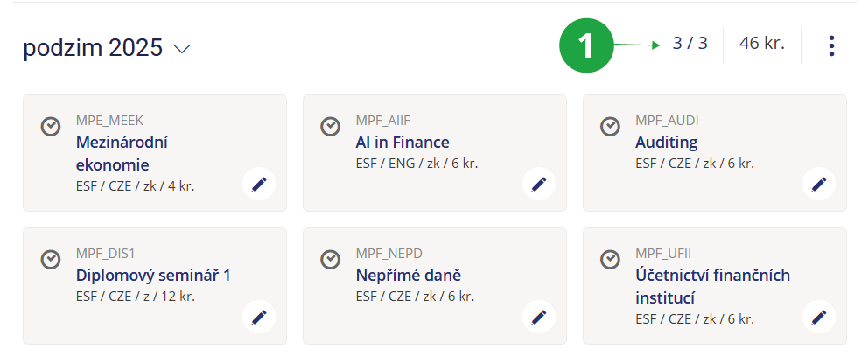This screenshot has width=868, height=356.
Task: Click pencil icon for Diplomový seminář 1
Action: point(259,317)
